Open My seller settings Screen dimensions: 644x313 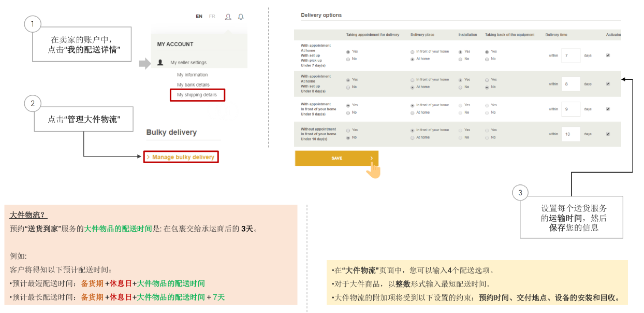coord(188,63)
